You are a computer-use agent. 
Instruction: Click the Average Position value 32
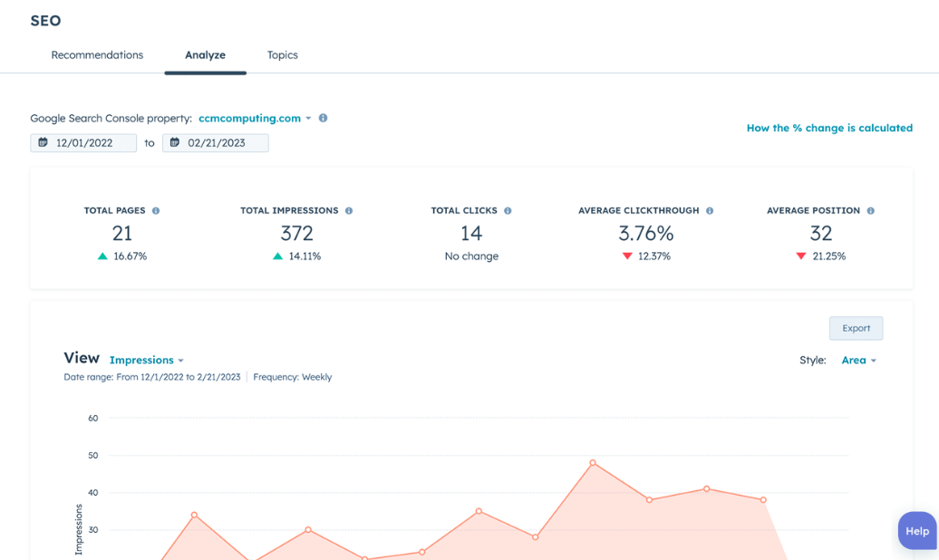[x=821, y=233]
